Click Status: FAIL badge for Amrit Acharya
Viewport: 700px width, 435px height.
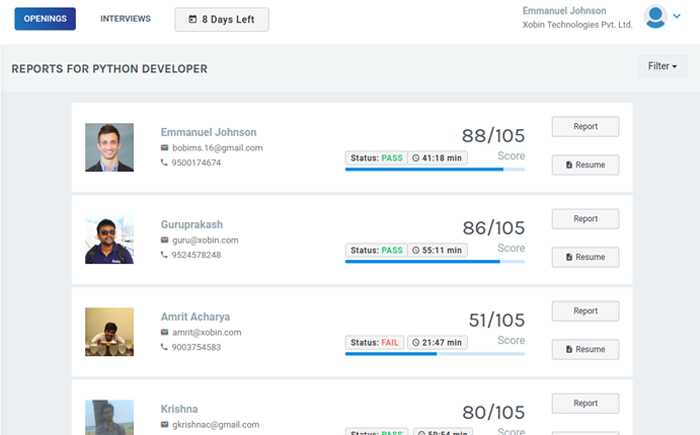[375, 343]
